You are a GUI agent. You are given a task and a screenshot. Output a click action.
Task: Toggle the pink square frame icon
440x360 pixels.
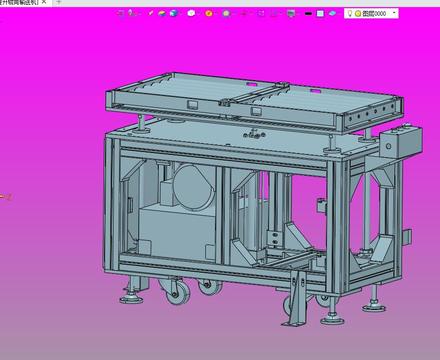click(x=261, y=13)
